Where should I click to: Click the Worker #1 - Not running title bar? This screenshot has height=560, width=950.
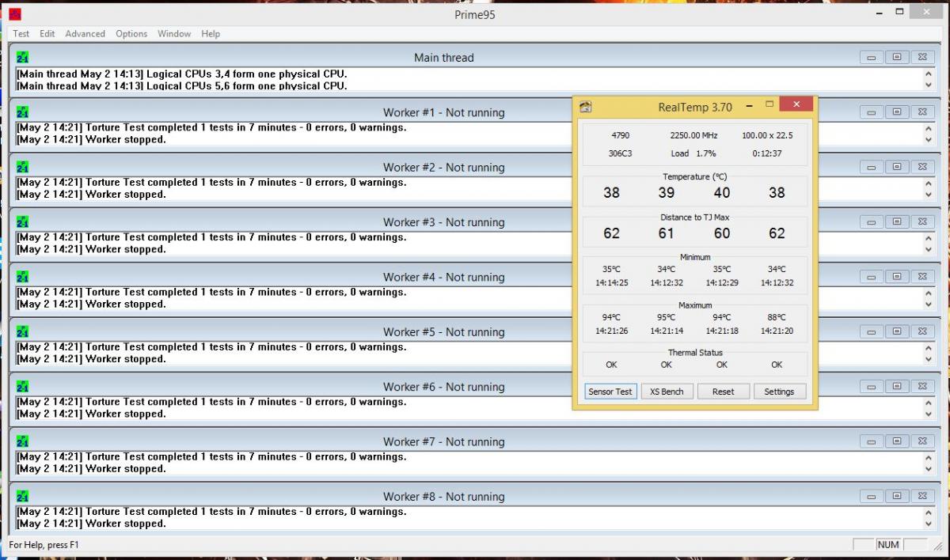pyautogui.click(x=443, y=112)
